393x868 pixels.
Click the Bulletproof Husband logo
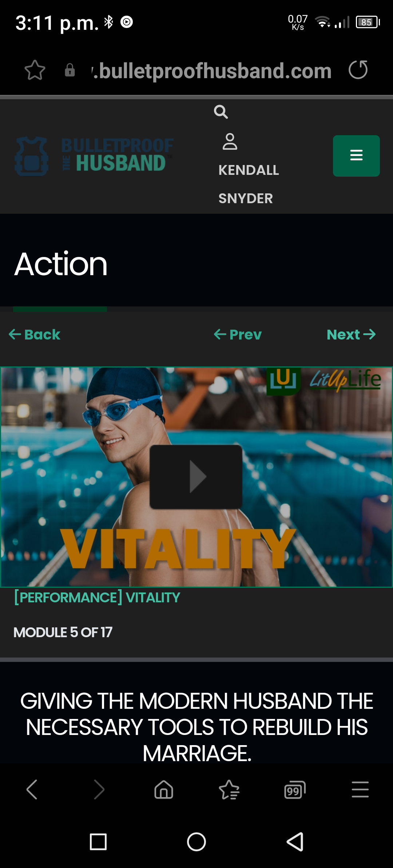tap(94, 156)
